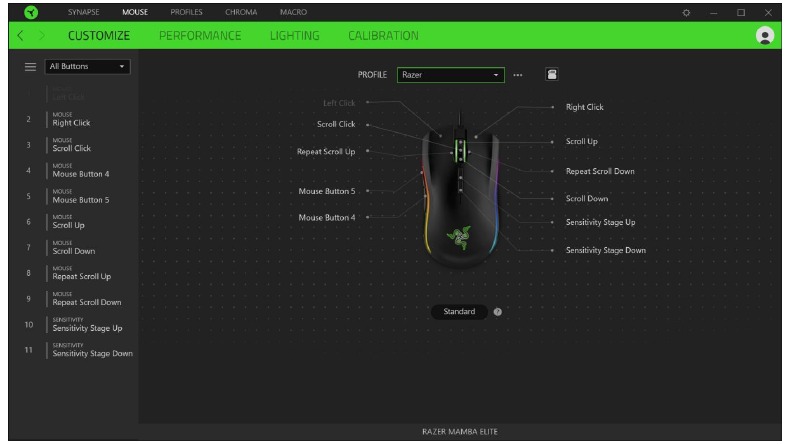This screenshot has height=444, width=788.
Task: Open help question mark beside Standard
Action: [498, 312]
